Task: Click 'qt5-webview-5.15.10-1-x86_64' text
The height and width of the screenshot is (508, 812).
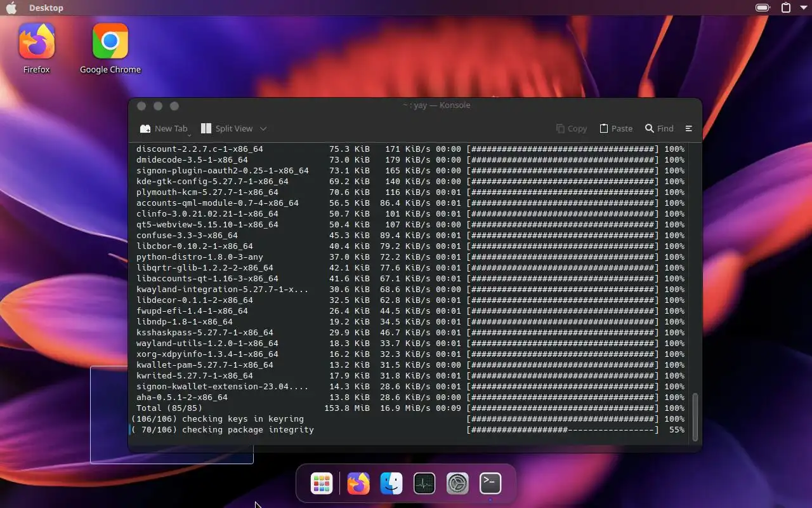Action: 207,225
